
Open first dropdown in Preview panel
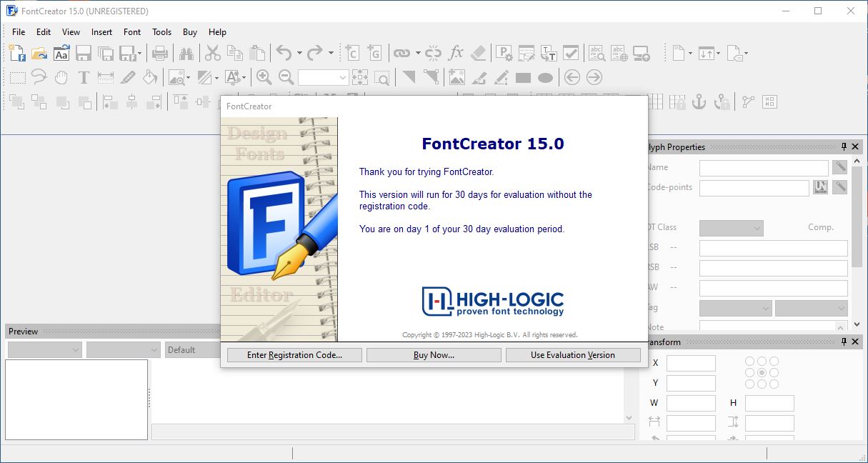click(45, 350)
